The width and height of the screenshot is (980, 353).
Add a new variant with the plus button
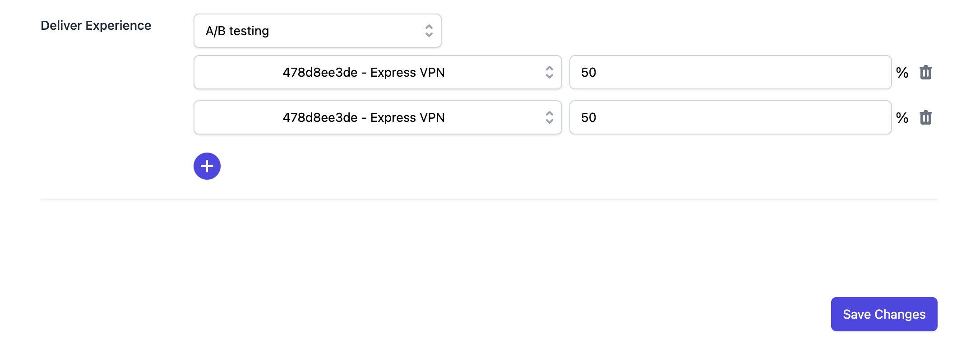pyautogui.click(x=207, y=166)
